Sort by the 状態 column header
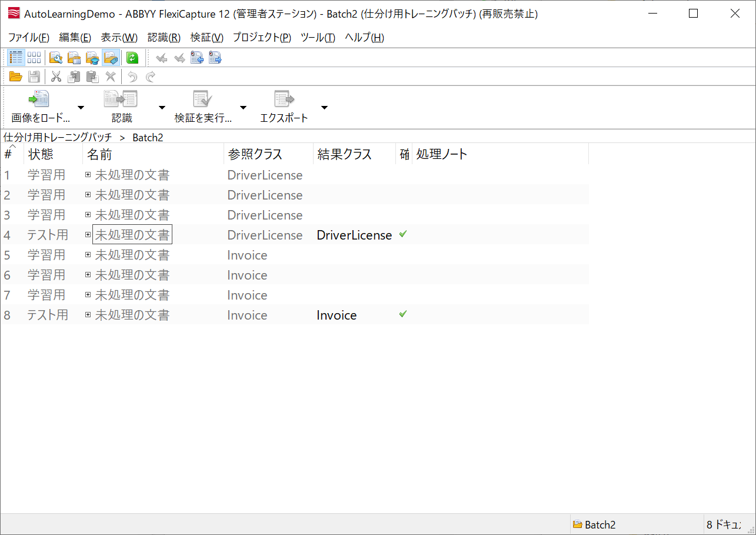Viewport: 756px width, 535px height. [x=53, y=154]
